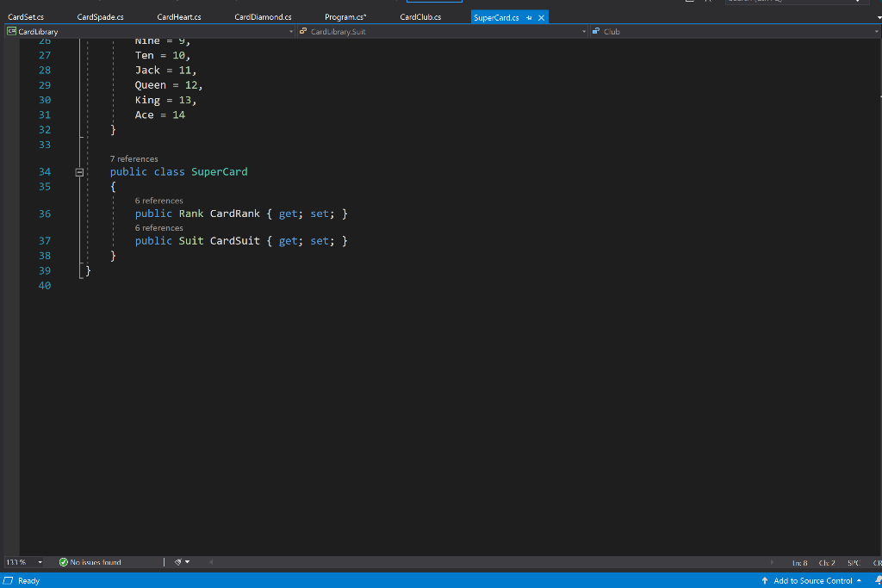Open the CardDiamond.cs tab
882x588 pixels.
[263, 17]
